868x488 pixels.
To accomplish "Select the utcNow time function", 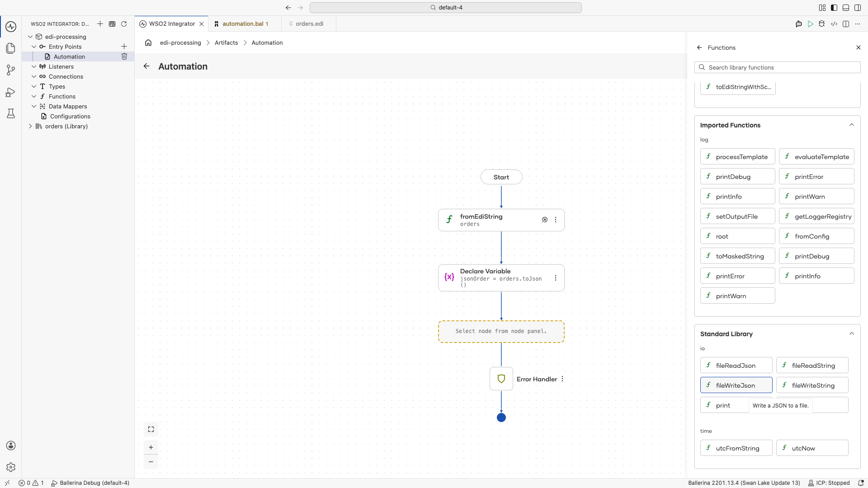I will click(x=812, y=448).
